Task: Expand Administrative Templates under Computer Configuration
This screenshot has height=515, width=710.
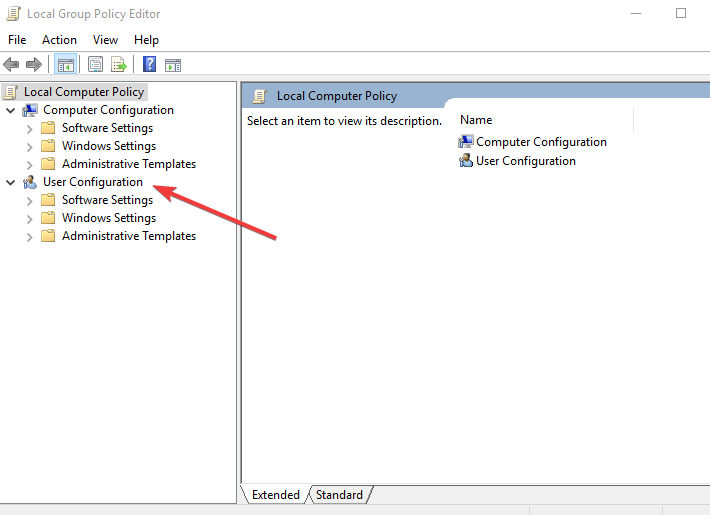Action: [29, 165]
